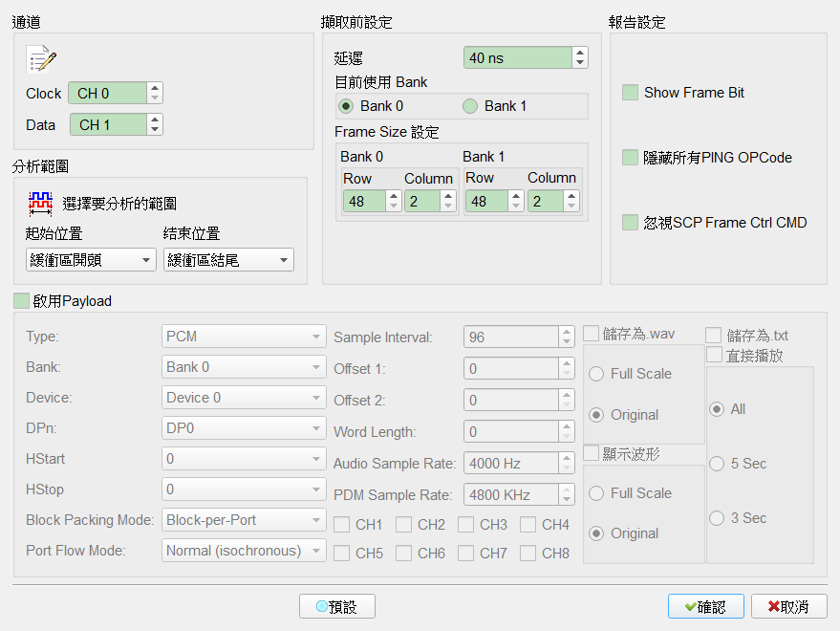
Task: Select Original under 顯示波形
Action: pyautogui.click(x=596, y=533)
